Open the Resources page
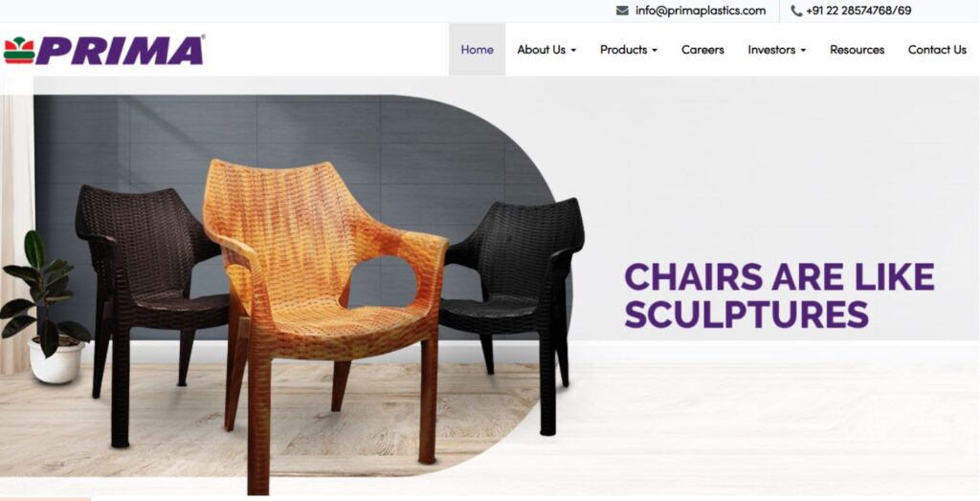This screenshot has width=980, height=501. pos(857,50)
